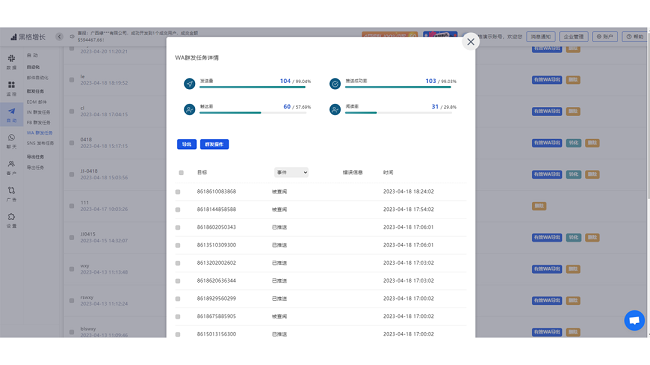Viewport: 650px width, 365px height.
Task: Check the row for 8618929560299
Action: click(178, 299)
